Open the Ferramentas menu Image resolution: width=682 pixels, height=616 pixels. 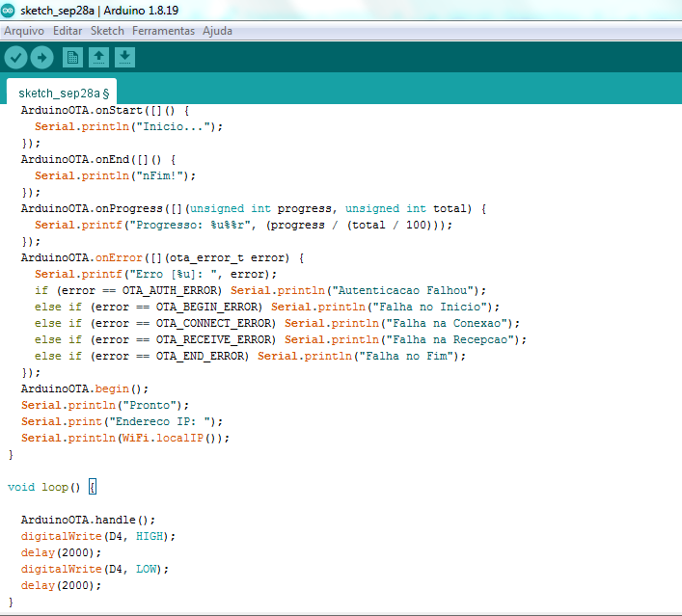163,31
